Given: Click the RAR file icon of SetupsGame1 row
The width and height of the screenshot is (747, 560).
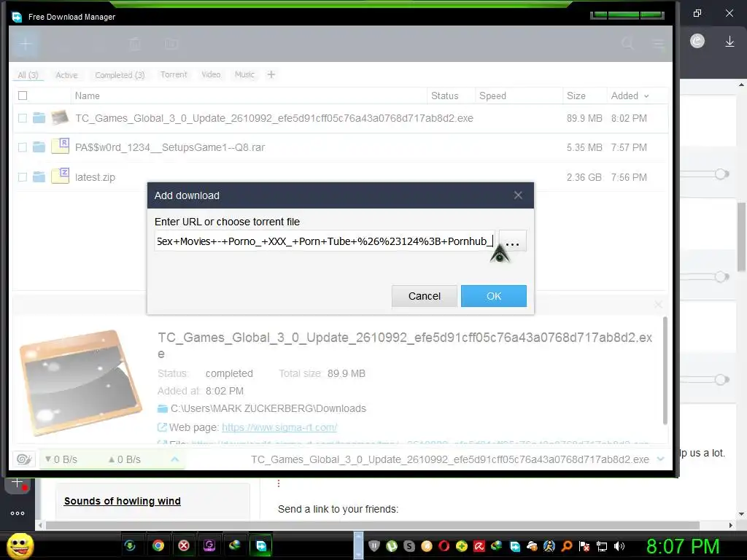Looking at the screenshot, I should click(60, 146).
